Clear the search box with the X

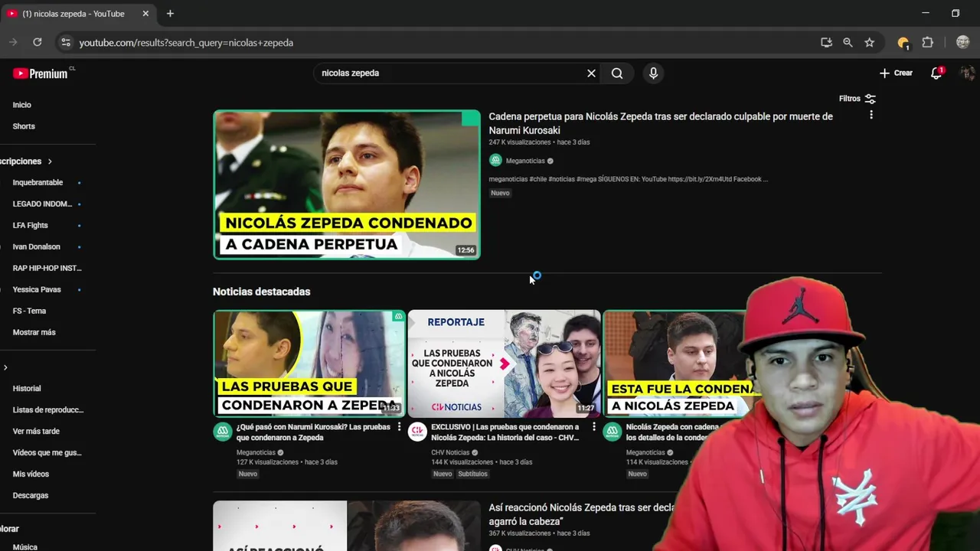pos(591,73)
